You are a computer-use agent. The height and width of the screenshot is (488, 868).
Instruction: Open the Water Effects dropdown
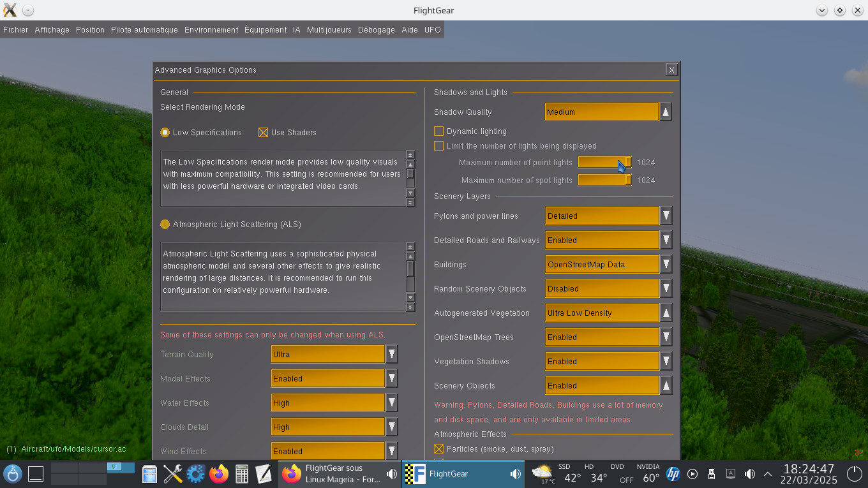coord(392,403)
